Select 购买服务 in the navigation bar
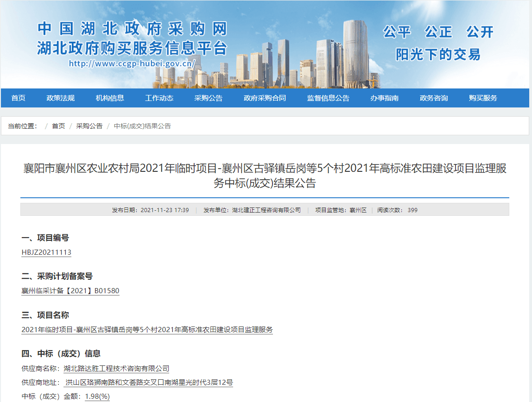This screenshot has width=532, height=402. pyautogui.click(x=483, y=98)
